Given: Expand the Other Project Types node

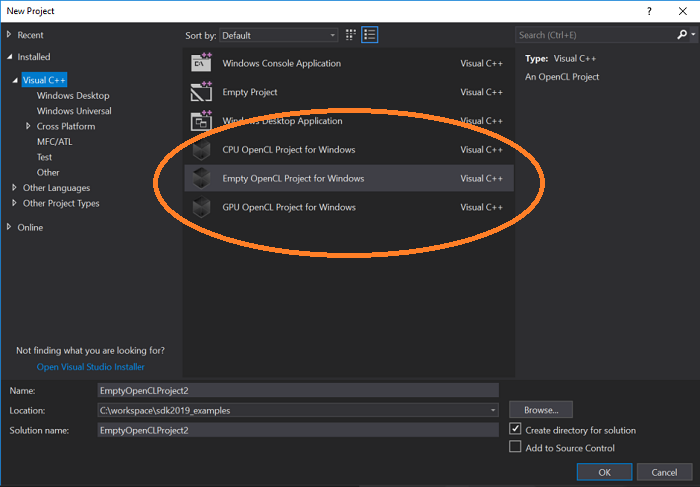Looking at the screenshot, I should coord(14,203).
